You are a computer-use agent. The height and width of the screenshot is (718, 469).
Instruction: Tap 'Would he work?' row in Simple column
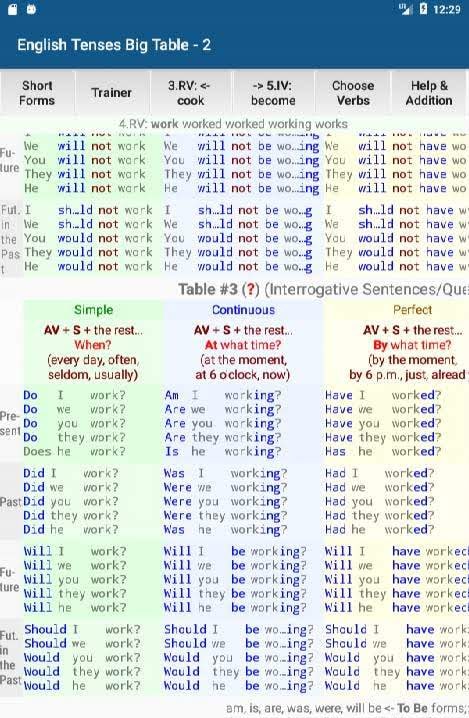[82, 686]
